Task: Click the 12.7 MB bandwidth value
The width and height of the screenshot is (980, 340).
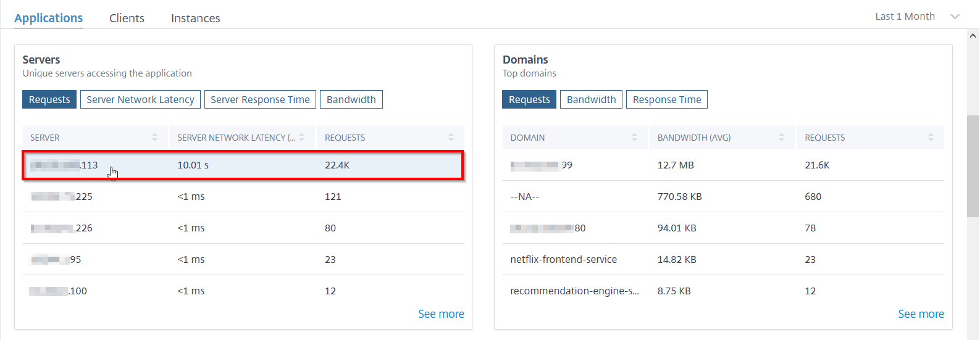Action: (x=676, y=165)
